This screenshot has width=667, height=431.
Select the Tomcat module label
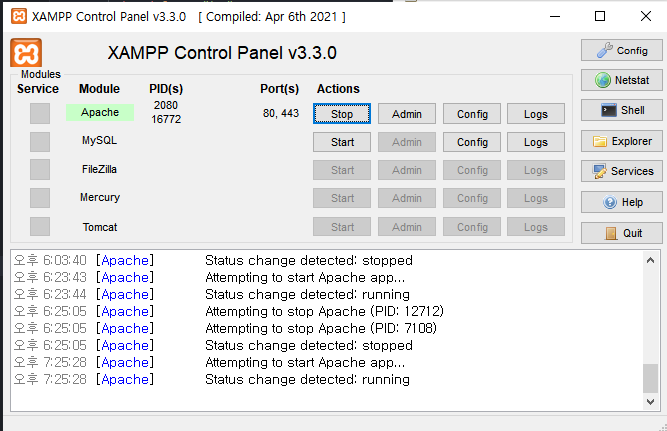(100, 227)
